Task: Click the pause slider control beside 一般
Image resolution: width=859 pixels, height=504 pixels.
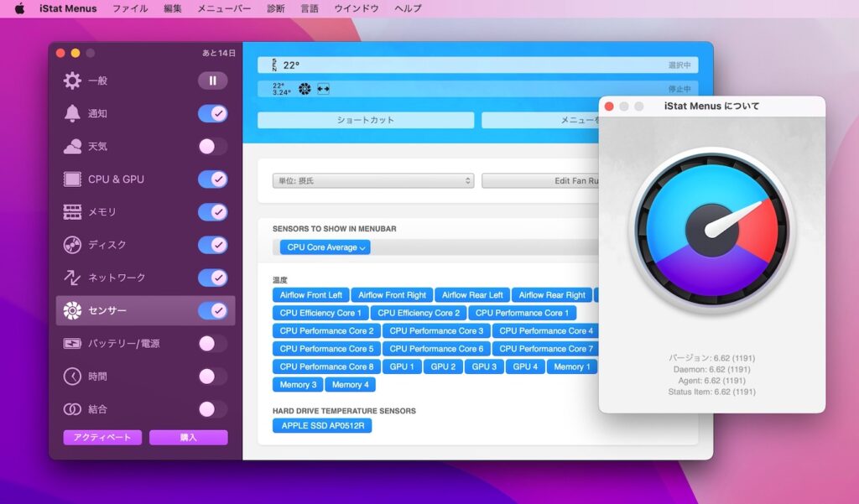Action: tap(212, 81)
